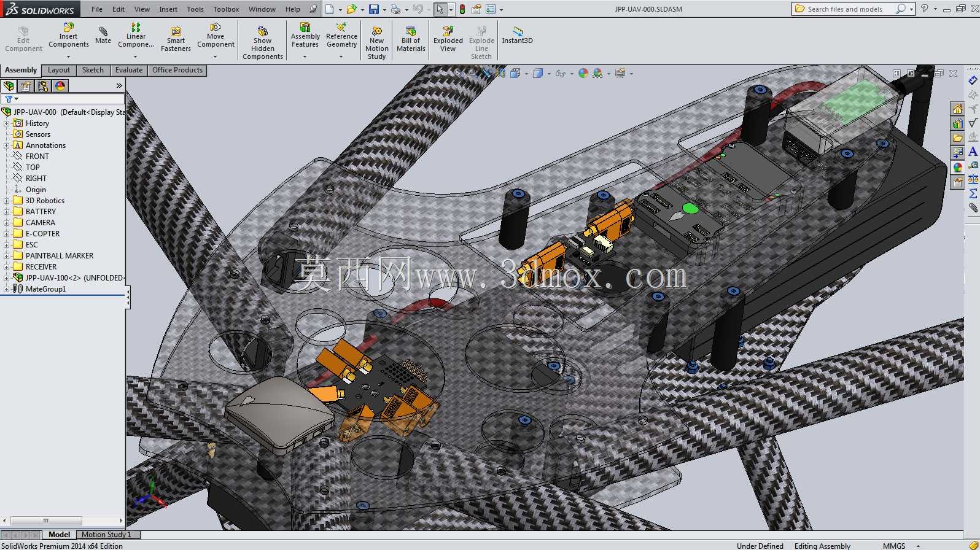
Task: Save the assembly with the floppy icon
Action: 373,9
